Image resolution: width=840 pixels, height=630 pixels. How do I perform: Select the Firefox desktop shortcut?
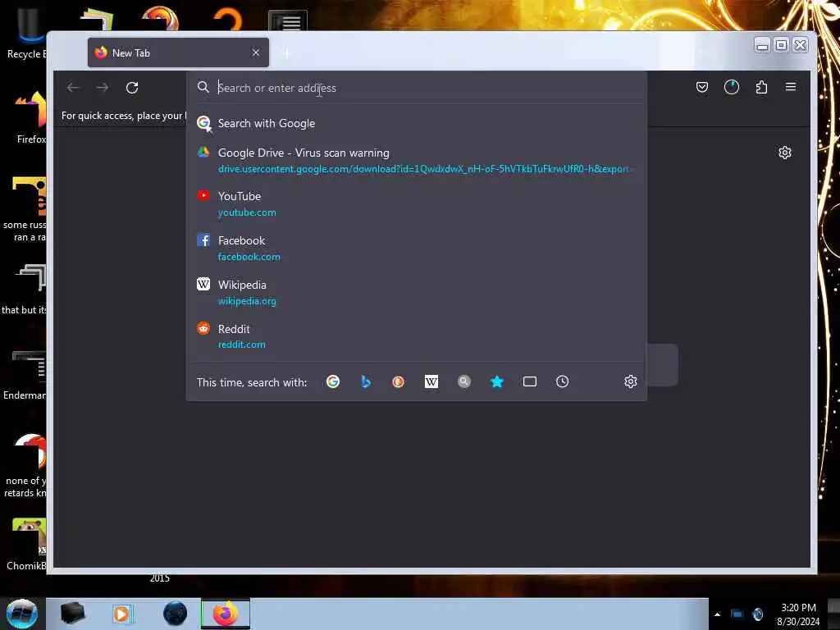pos(31,116)
